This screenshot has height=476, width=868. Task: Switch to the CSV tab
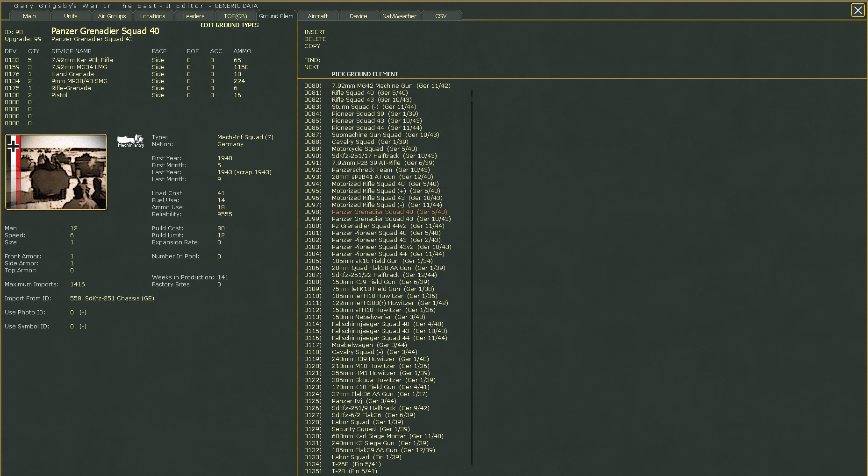(441, 16)
